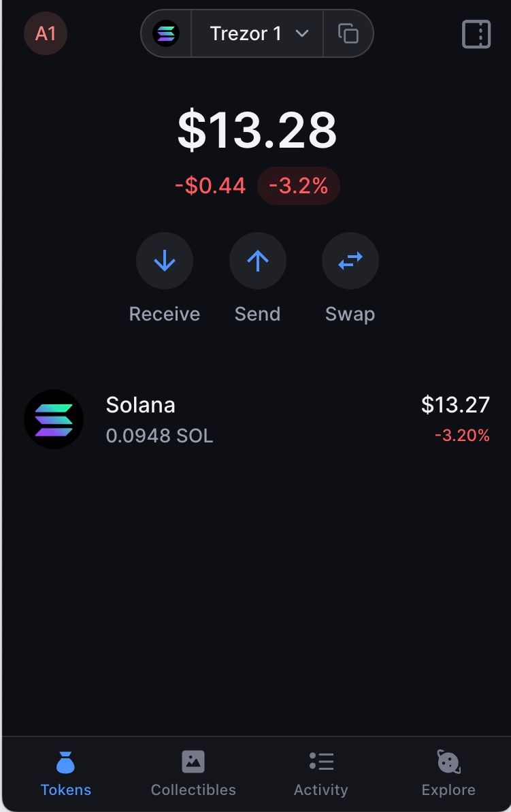Open the side panel view icon
The image size is (511, 812).
point(476,34)
